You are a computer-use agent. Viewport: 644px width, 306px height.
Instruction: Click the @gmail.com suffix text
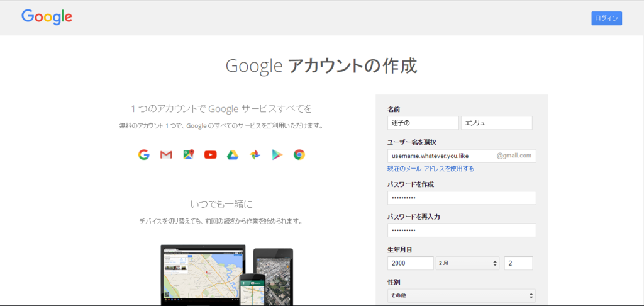[514, 156]
